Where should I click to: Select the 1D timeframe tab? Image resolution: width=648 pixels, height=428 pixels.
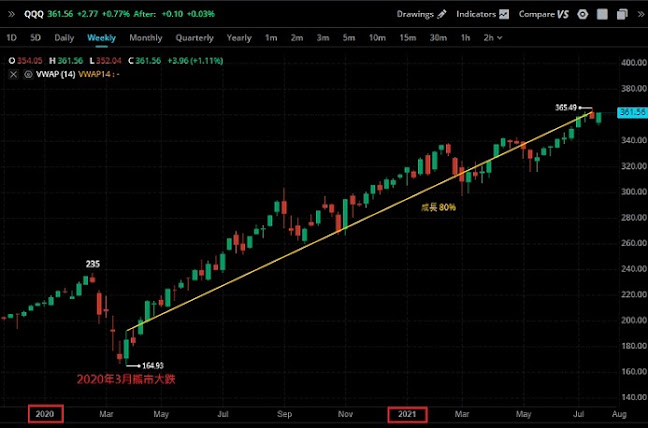click(x=11, y=38)
